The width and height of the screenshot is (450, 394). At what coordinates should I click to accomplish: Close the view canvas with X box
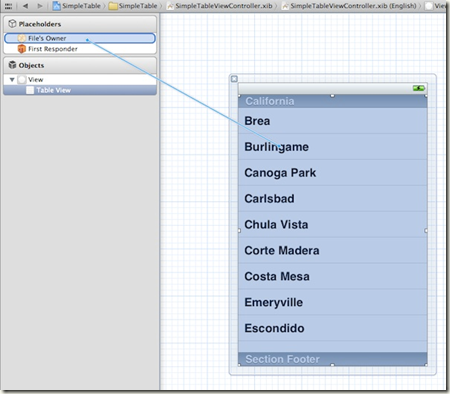pyautogui.click(x=234, y=79)
